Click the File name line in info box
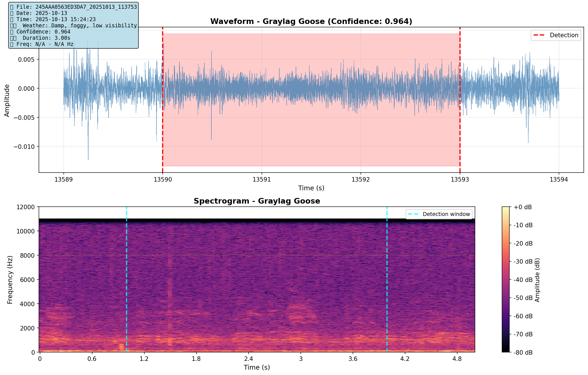The image size is (588, 375). coord(74,7)
